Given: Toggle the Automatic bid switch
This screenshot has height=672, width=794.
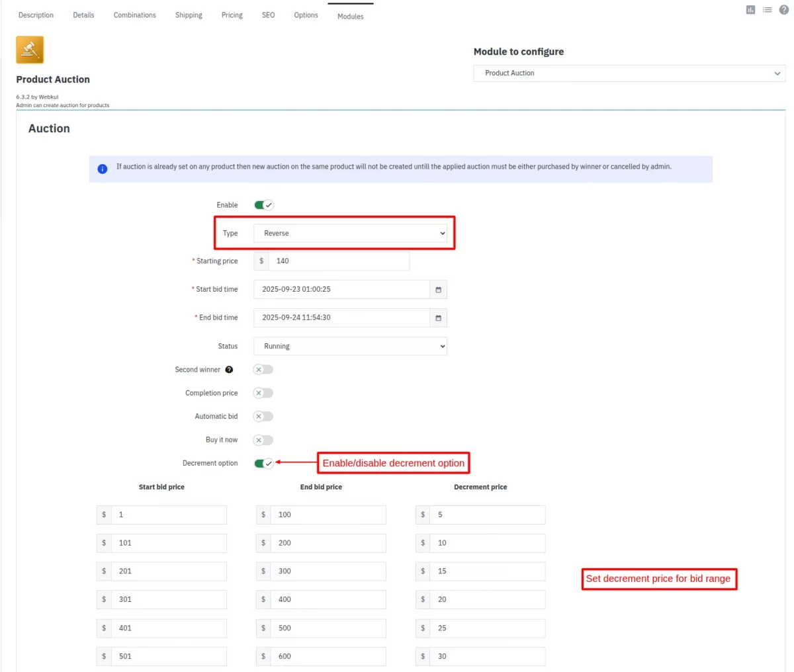Looking at the screenshot, I should click(263, 417).
